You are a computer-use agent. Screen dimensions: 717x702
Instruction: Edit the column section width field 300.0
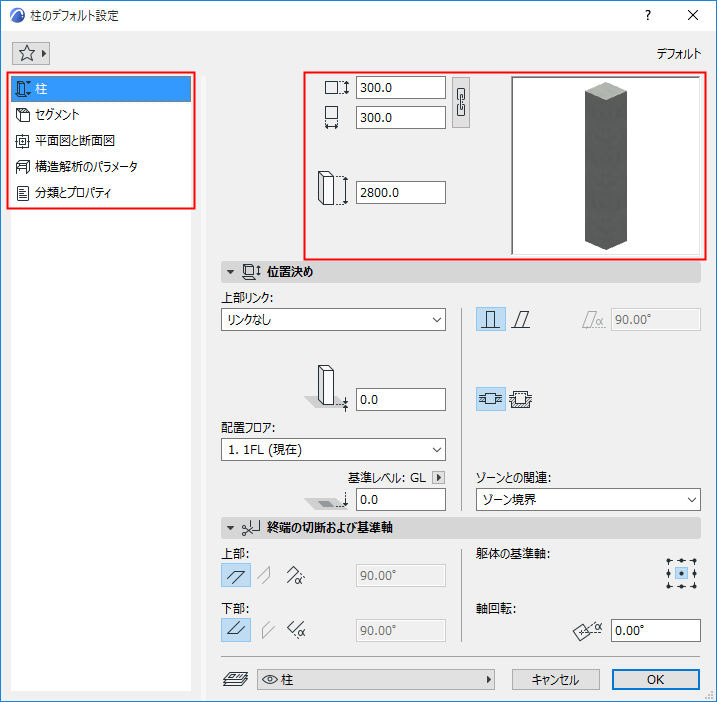pos(401,118)
